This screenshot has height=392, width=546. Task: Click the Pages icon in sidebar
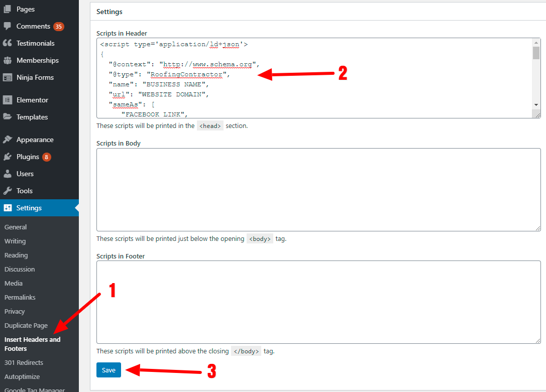pyautogui.click(x=8, y=9)
